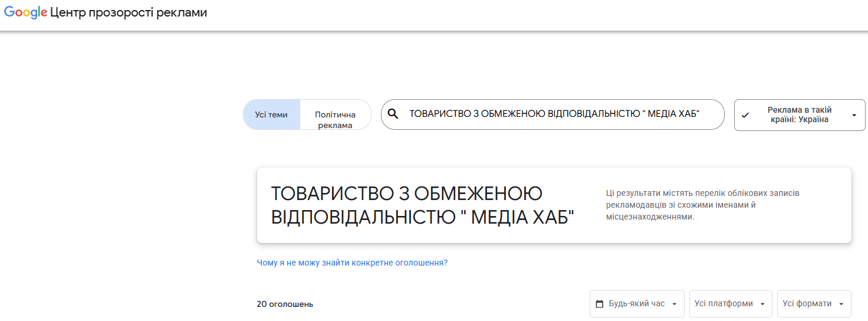The height and width of the screenshot is (321, 868).
Task: Select the Усі теми toggle option
Action: 271,114
